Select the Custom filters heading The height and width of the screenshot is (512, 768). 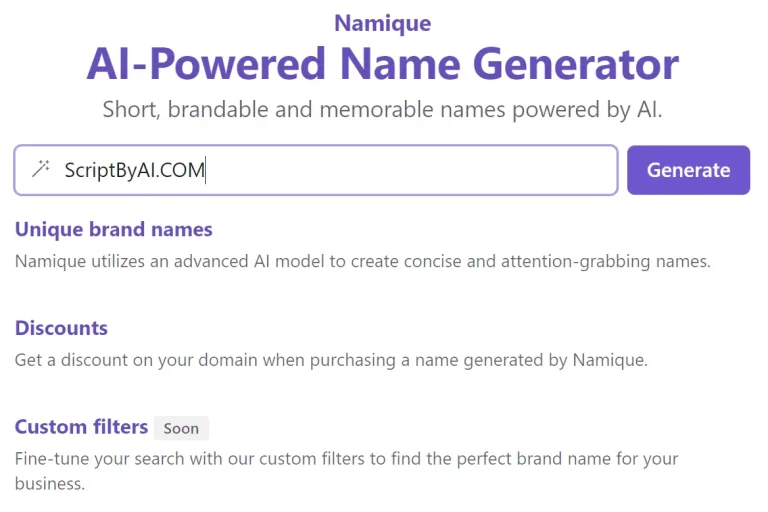81,427
